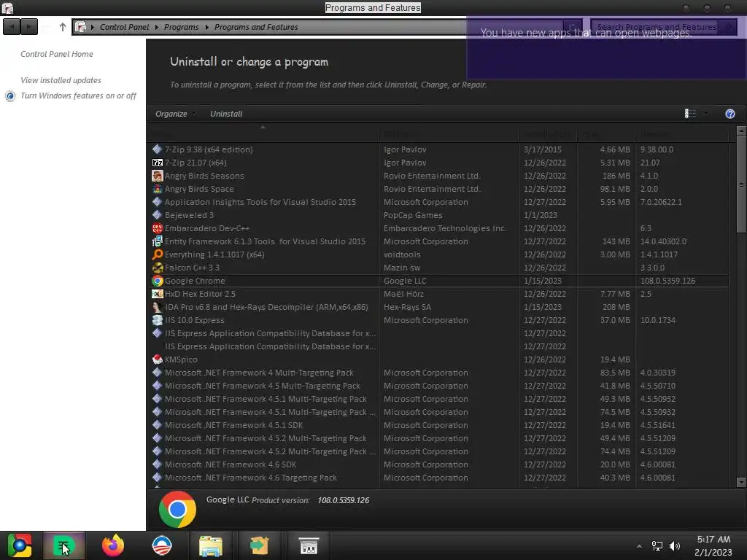The width and height of the screenshot is (747, 560).
Task: Click the HxD Hex Editor 2.5 icon
Action: [158, 294]
